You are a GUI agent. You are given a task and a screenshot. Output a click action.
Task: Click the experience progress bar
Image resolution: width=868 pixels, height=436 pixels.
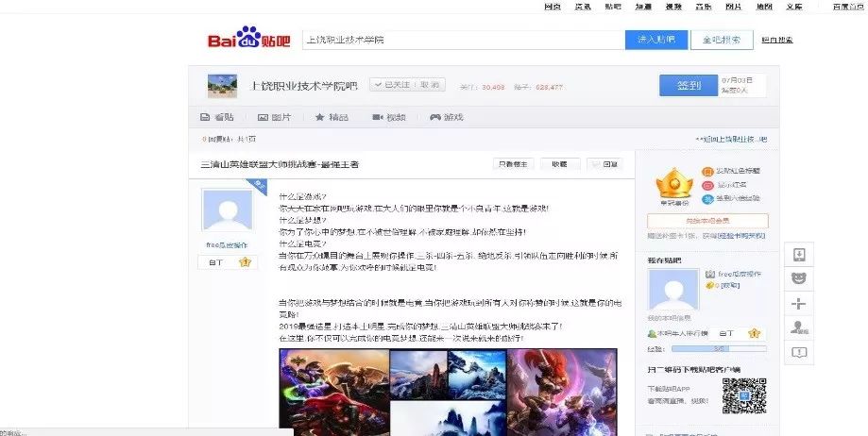point(719,349)
